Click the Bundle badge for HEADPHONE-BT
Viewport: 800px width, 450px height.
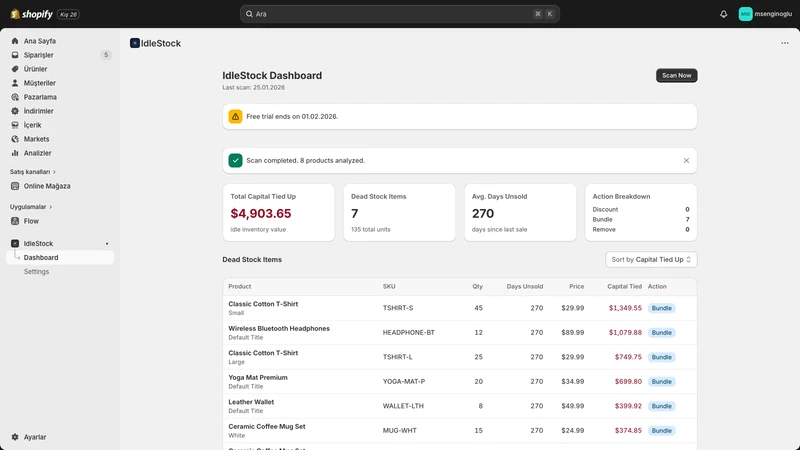point(661,333)
